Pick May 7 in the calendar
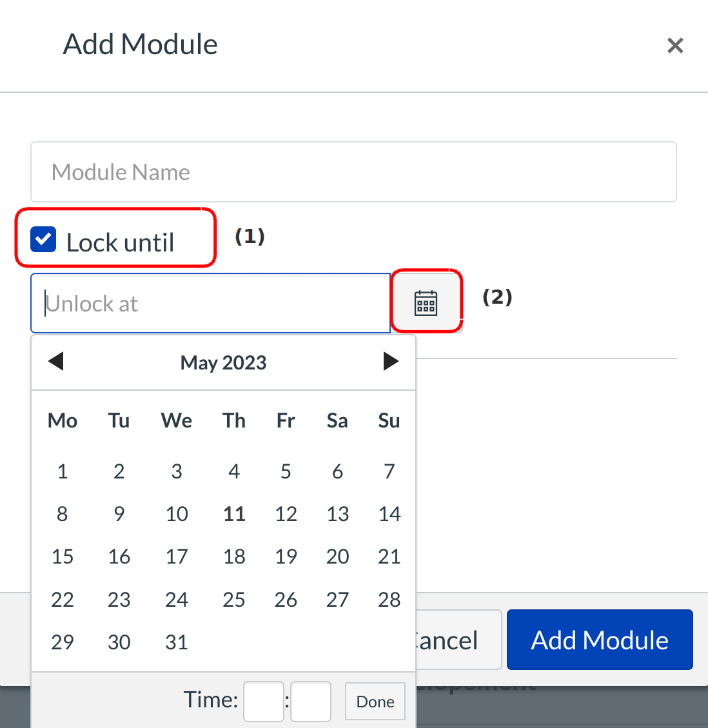 coord(389,471)
